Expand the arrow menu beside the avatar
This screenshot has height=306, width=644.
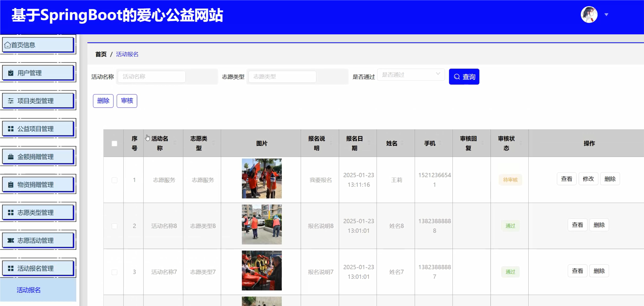pyautogui.click(x=606, y=15)
